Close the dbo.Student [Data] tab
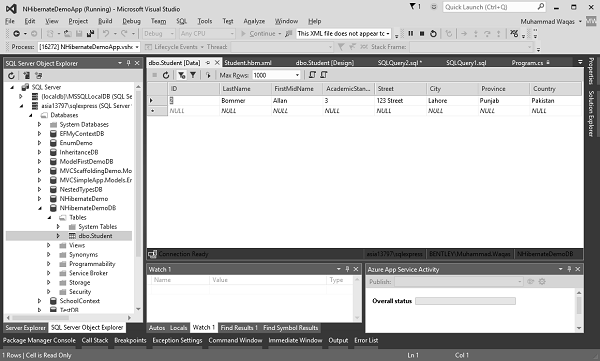Viewport: 600px width, 361px height. [x=217, y=62]
